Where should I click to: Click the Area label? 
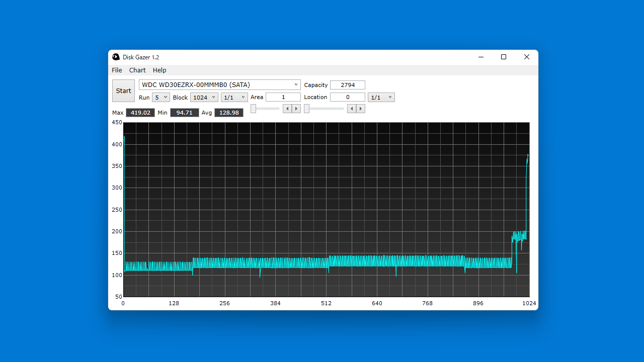click(x=257, y=98)
